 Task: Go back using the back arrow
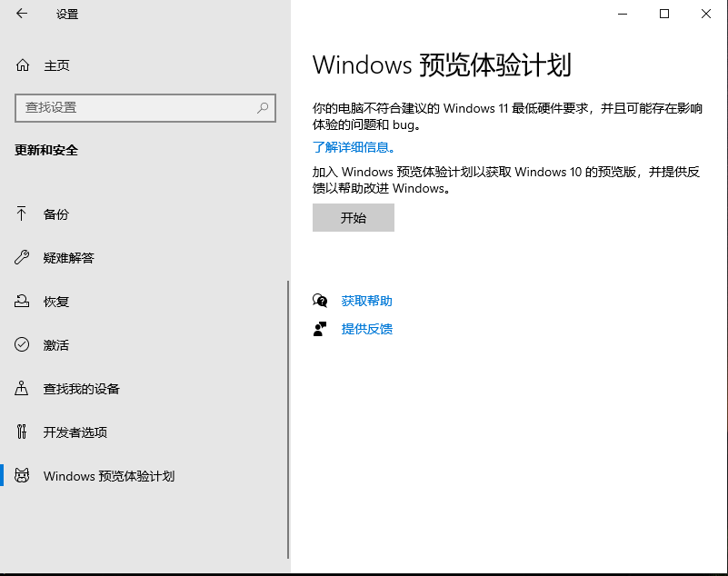21,14
